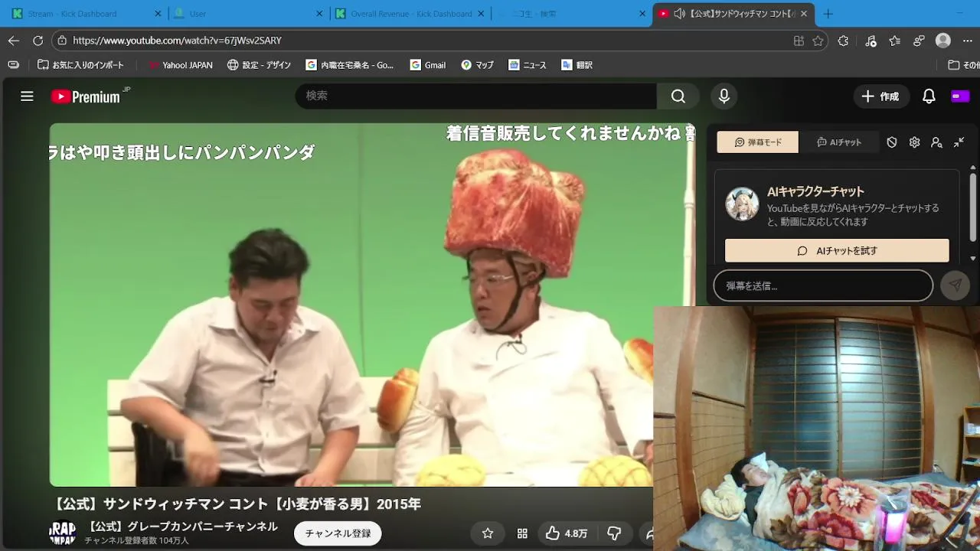Open Gmail bookmark

coord(427,65)
